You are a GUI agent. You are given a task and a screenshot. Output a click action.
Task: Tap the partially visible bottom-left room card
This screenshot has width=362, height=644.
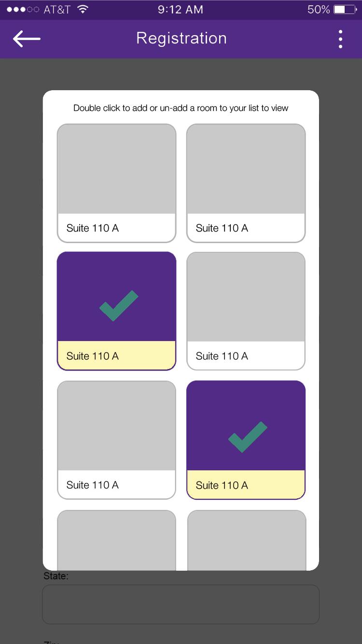pos(116,540)
